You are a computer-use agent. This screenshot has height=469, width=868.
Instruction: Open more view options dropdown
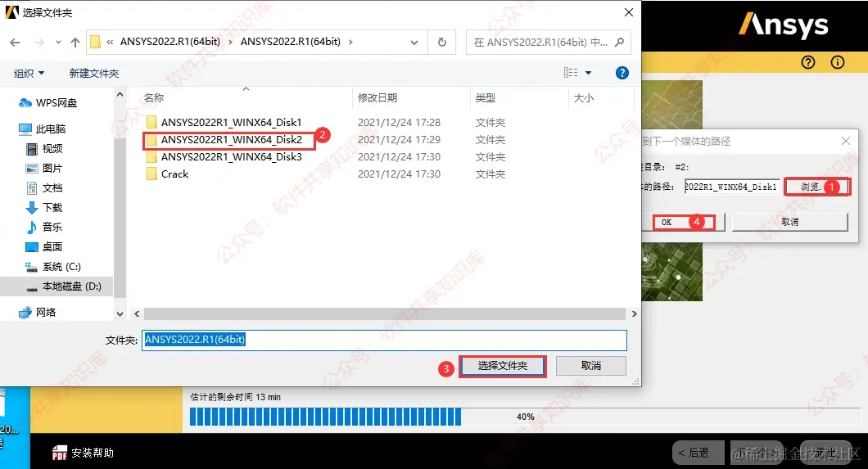click(x=589, y=73)
